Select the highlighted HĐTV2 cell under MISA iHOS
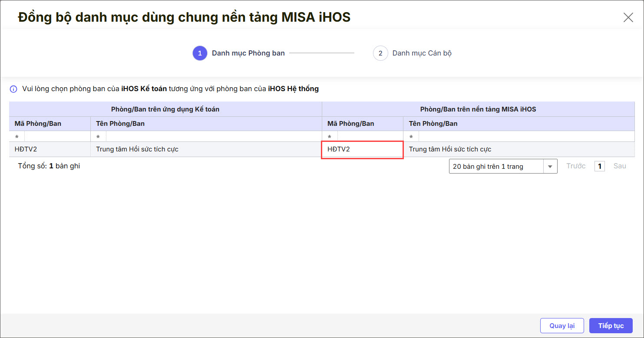This screenshot has width=644, height=338. point(362,149)
